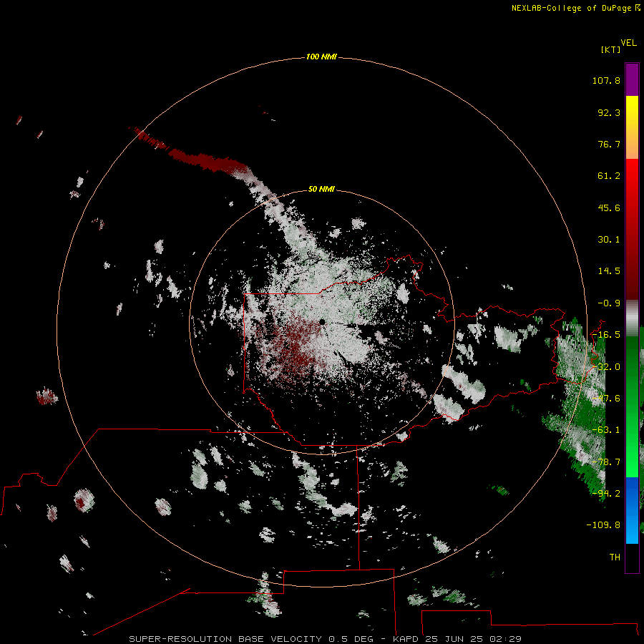Click the -47.6 velocity scale value

click(x=606, y=399)
